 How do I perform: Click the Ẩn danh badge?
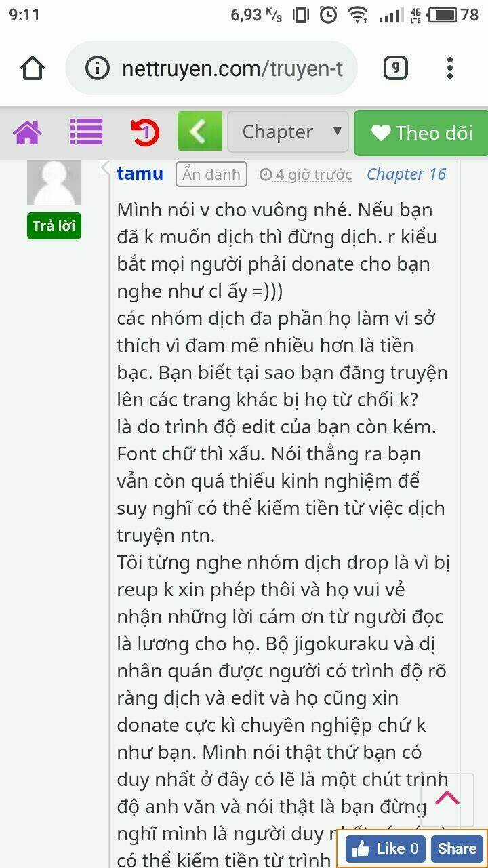click(211, 174)
